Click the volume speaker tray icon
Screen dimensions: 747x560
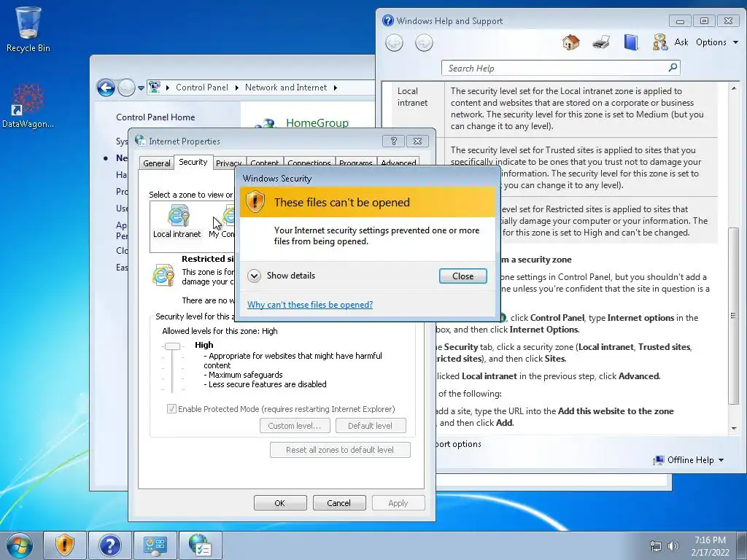pyautogui.click(x=673, y=546)
